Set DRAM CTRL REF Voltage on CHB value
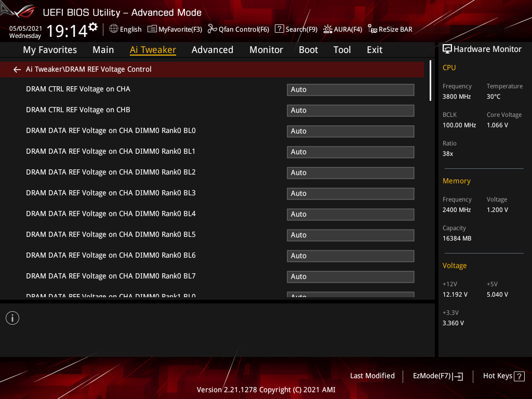 [351, 111]
